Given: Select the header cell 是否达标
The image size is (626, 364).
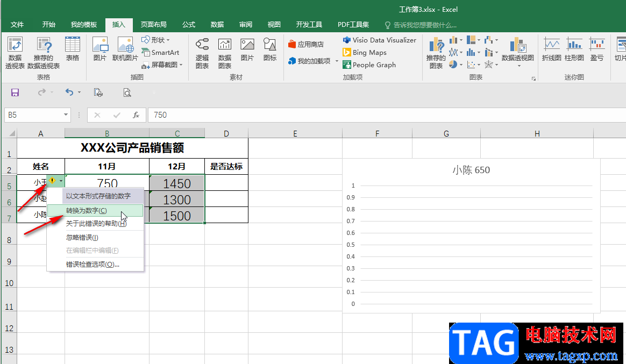Looking at the screenshot, I should (x=226, y=167).
